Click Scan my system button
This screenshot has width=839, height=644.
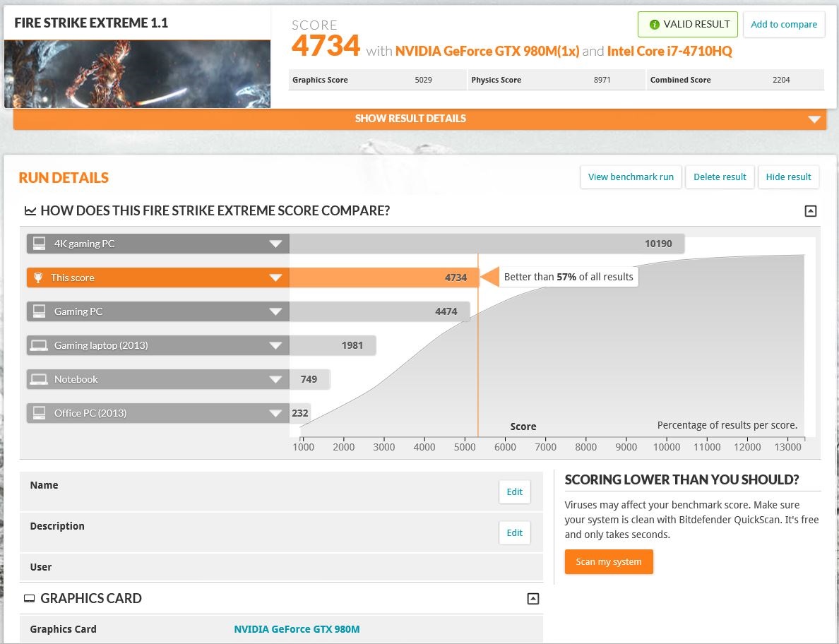tap(609, 561)
